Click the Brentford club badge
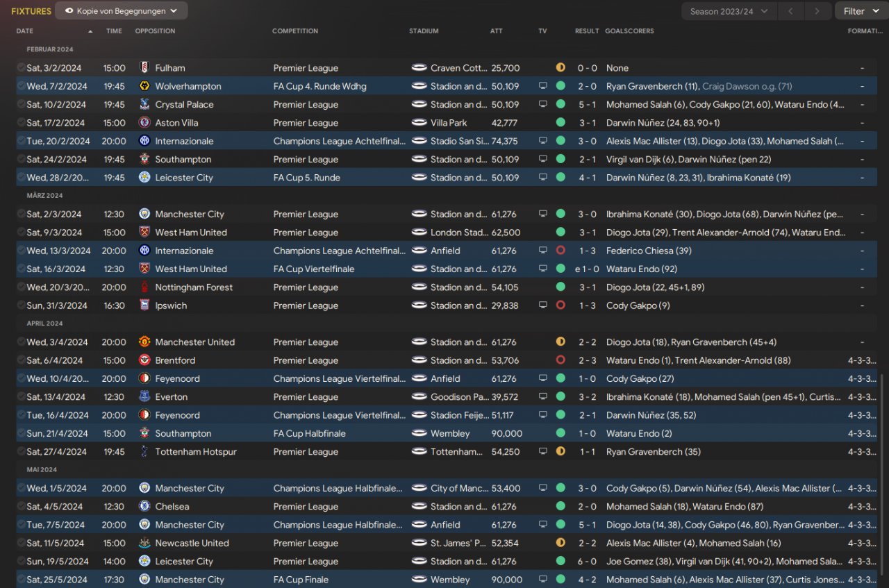This screenshot has width=889, height=588. point(144,360)
